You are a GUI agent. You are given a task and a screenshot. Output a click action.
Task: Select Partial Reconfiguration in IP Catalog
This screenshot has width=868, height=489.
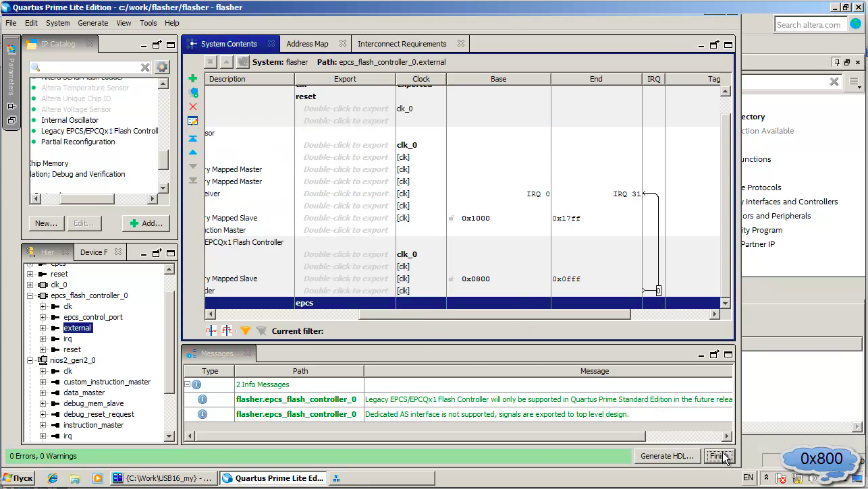pyautogui.click(x=78, y=142)
